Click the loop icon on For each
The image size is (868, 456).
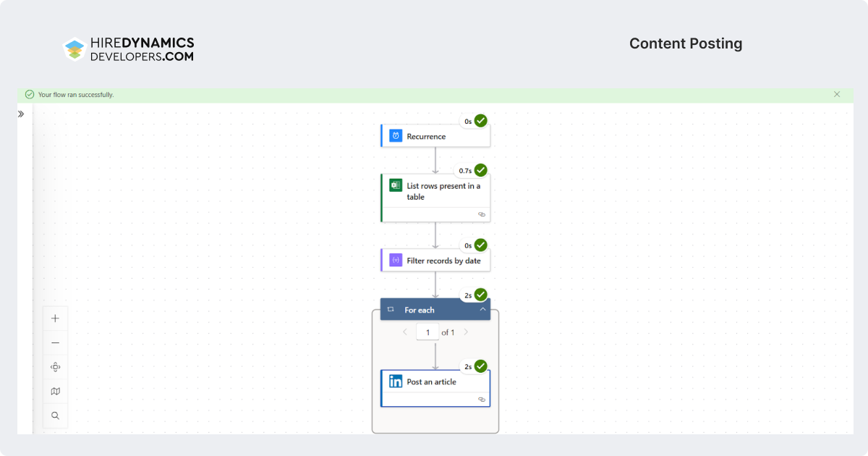point(391,310)
